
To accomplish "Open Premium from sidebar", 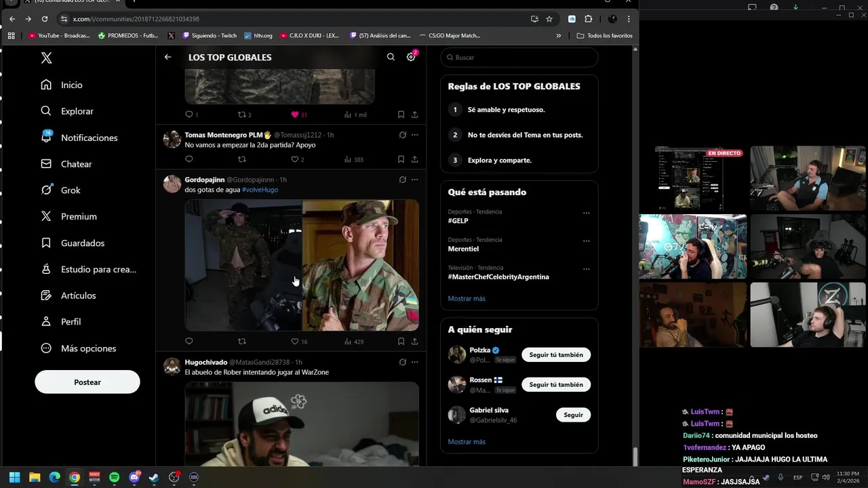I will click(68, 216).
